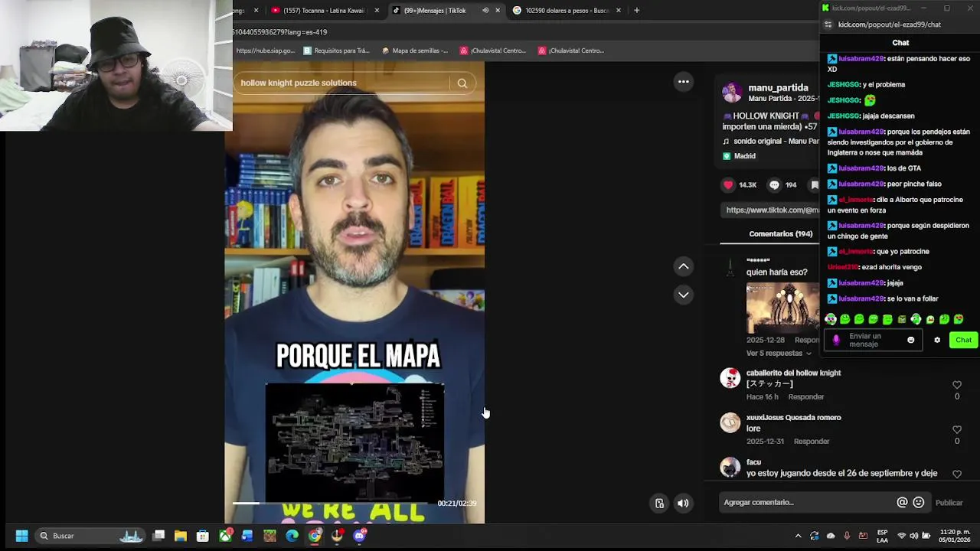
Task: Click the TikTok search magnifier icon
Action: 462,83
